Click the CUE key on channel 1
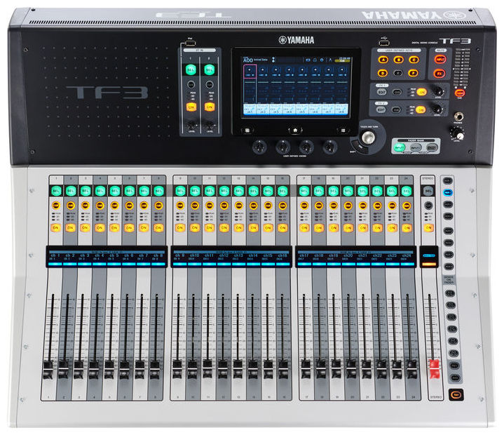 [x=55, y=206]
